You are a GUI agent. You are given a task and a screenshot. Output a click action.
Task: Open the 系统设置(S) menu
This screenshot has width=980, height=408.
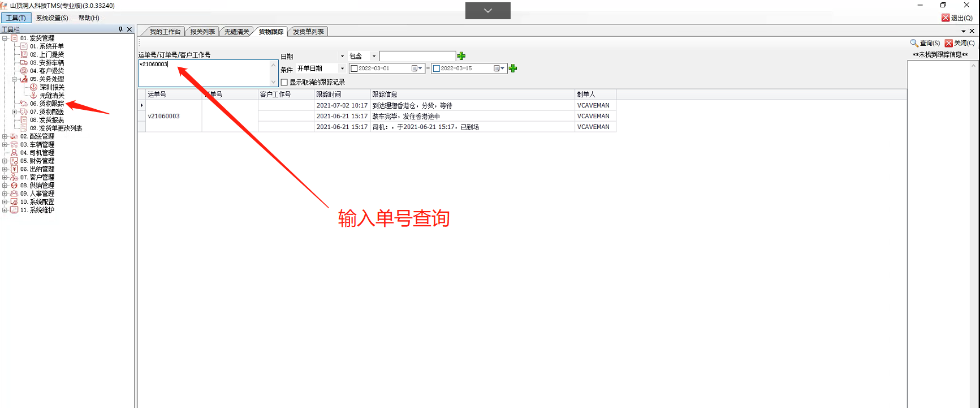click(x=52, y=18)
